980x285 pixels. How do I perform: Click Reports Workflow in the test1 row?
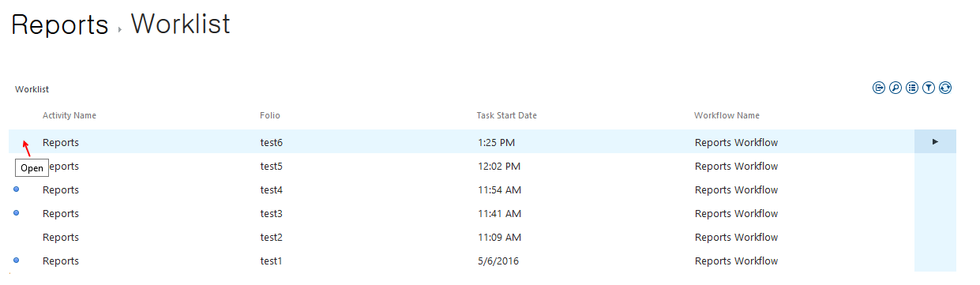(736, 261)
